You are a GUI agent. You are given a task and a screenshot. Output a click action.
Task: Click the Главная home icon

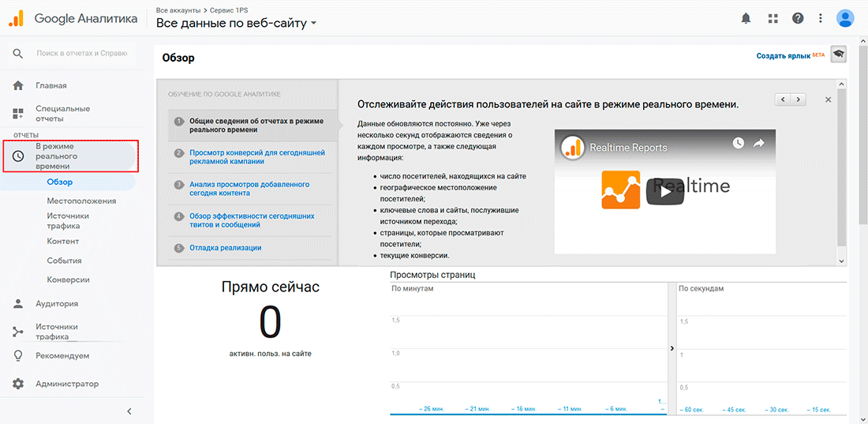(x=18, y=85)
